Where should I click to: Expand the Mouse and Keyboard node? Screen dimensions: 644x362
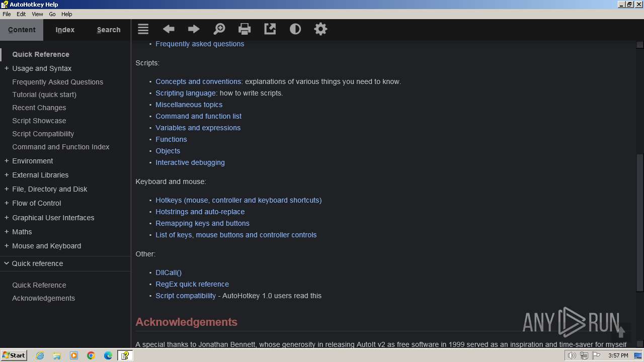[x=7, y=246]
